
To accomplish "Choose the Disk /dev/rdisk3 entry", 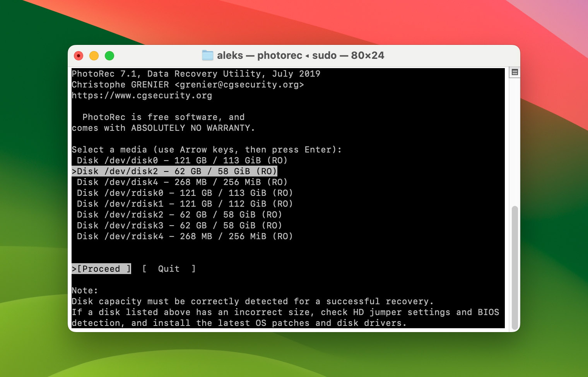I will click(179, 225).
